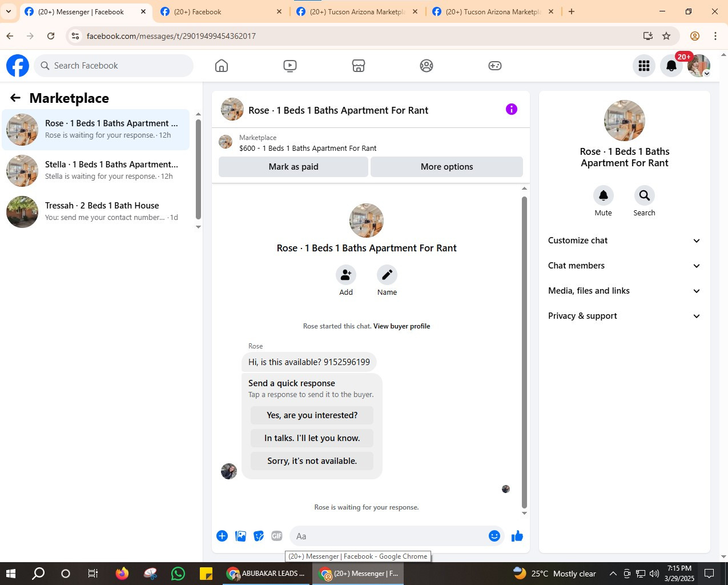The width and height of the screenshot is (728, 585).
Task: Bookmark this page star icon
Action: coord(666,36)
